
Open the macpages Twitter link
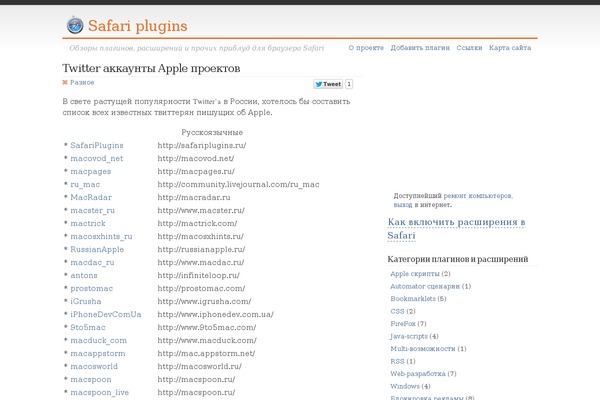[91, 171]
